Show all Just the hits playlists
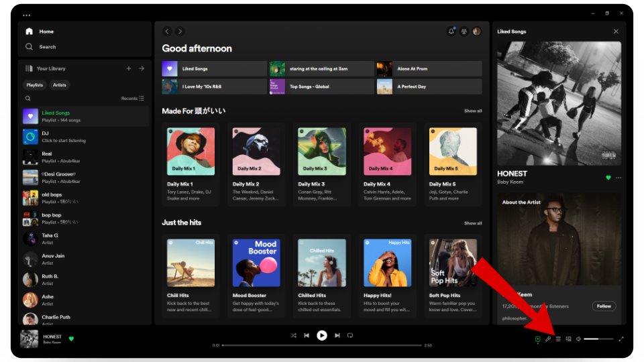This screenshot has width=644, height=362. pos(473,223)
